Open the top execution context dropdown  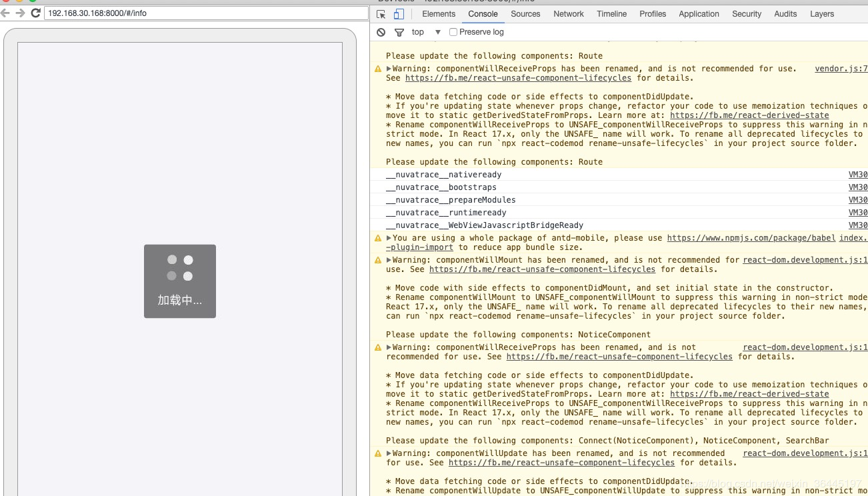click(x=427, y=32)
